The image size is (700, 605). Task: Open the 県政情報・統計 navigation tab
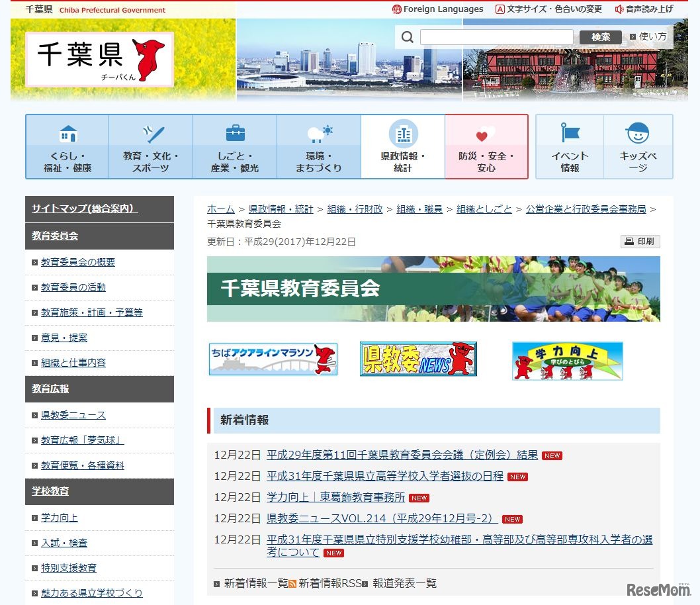coord(403,147)
